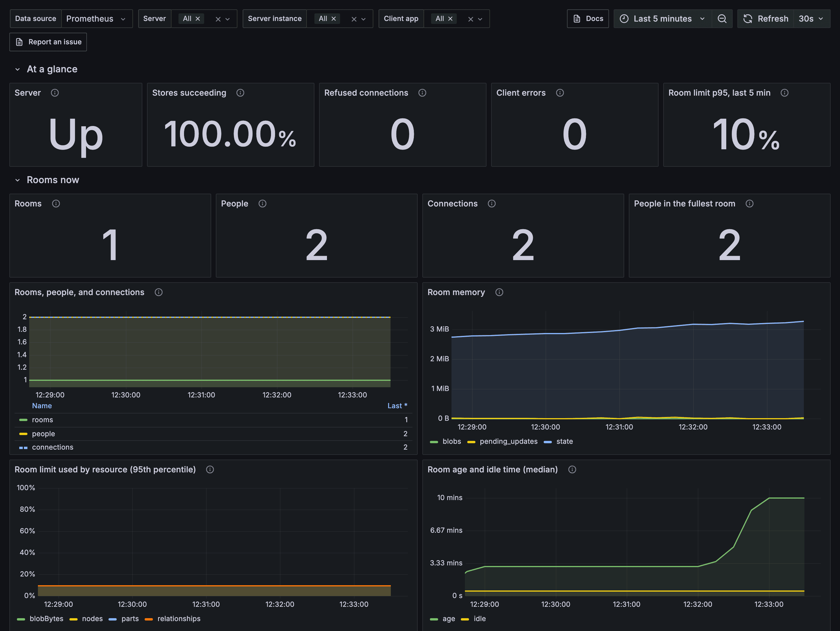Click the info icon beside Server panel title

55,93
